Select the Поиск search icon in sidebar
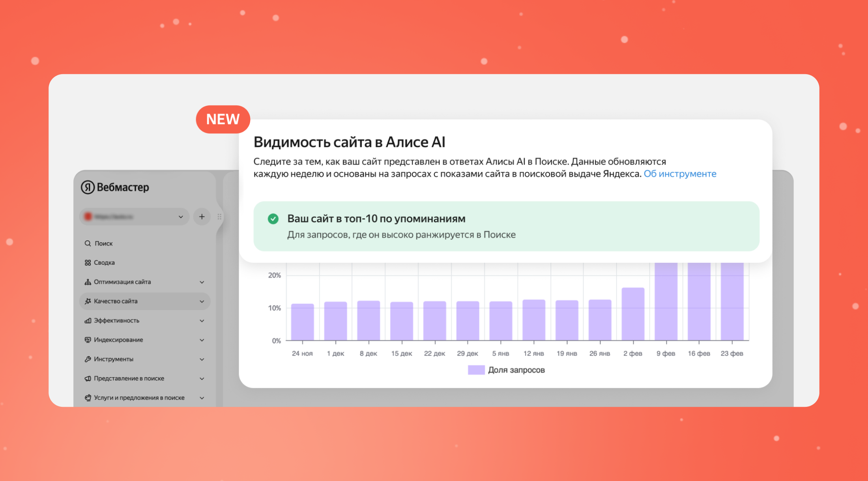Viewport: 868px width, 481px height. (x=88, y=243)
